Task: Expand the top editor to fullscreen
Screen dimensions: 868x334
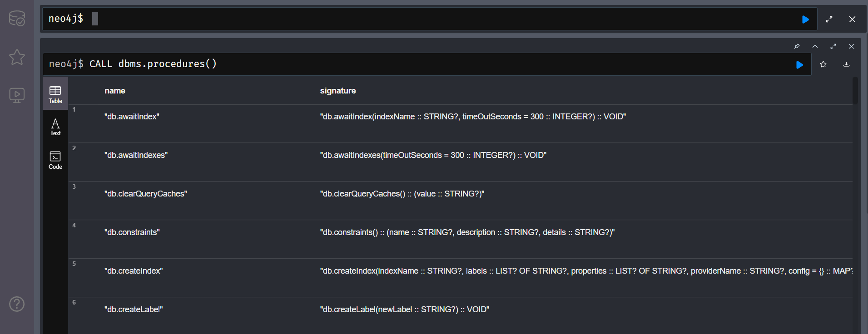Action: pyautogui.click(x=829, y=20)
